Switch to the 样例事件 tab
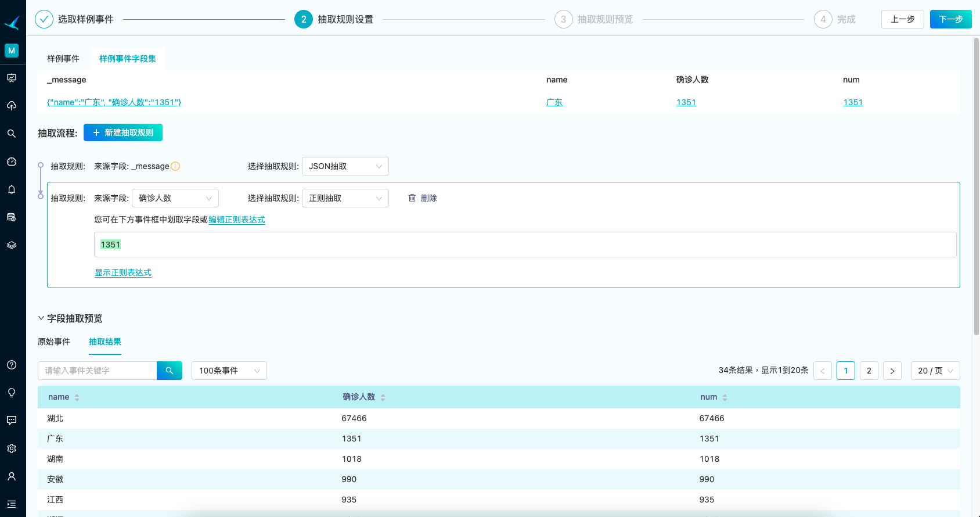 pos(63,59)
